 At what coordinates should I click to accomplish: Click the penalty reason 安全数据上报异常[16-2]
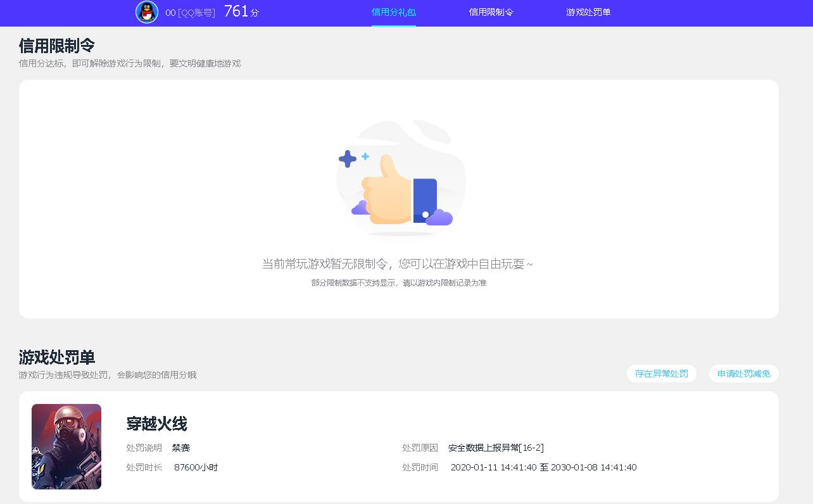tap(496, 447)
